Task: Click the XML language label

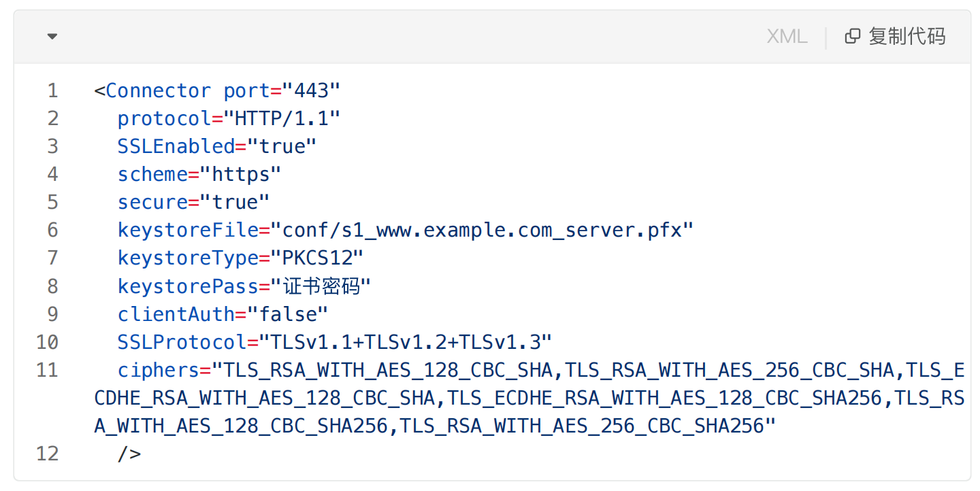Action: (x=787, y=37)
